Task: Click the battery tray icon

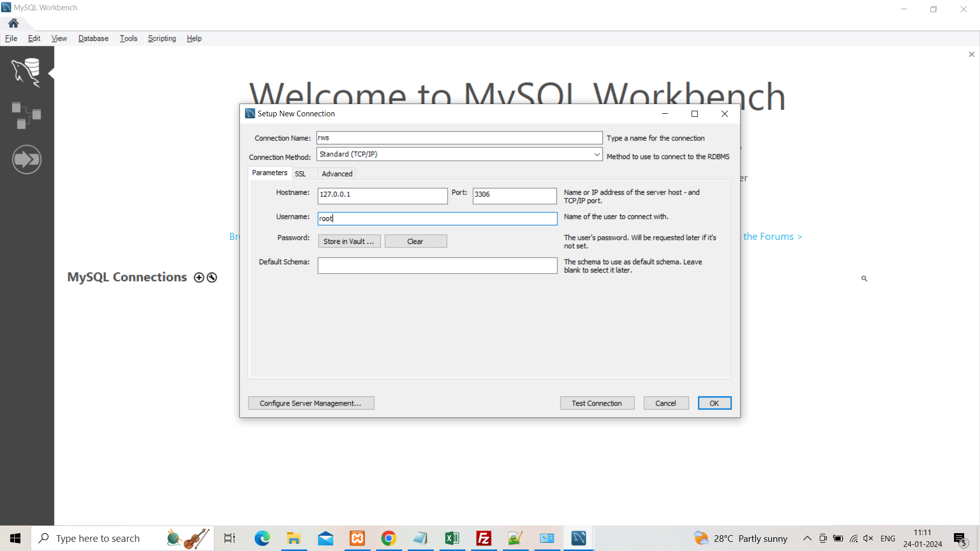Action: tap(838, 538)
